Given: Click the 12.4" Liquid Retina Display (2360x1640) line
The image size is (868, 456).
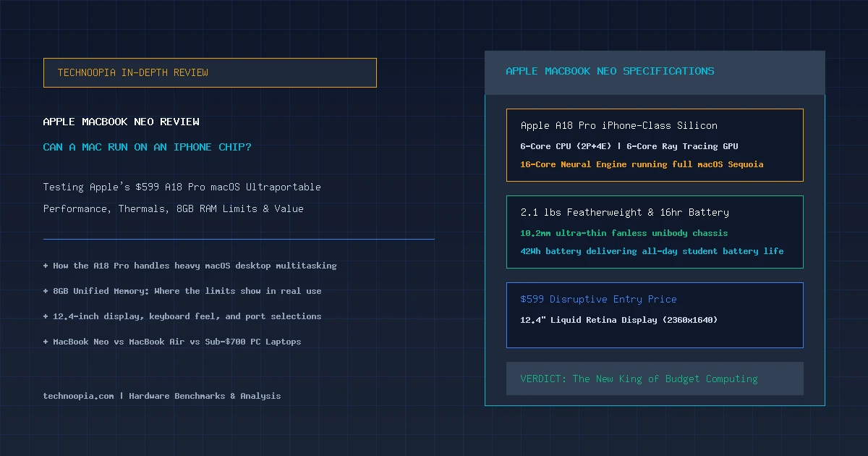Looking at the screenshot, I should click(619, 320).
